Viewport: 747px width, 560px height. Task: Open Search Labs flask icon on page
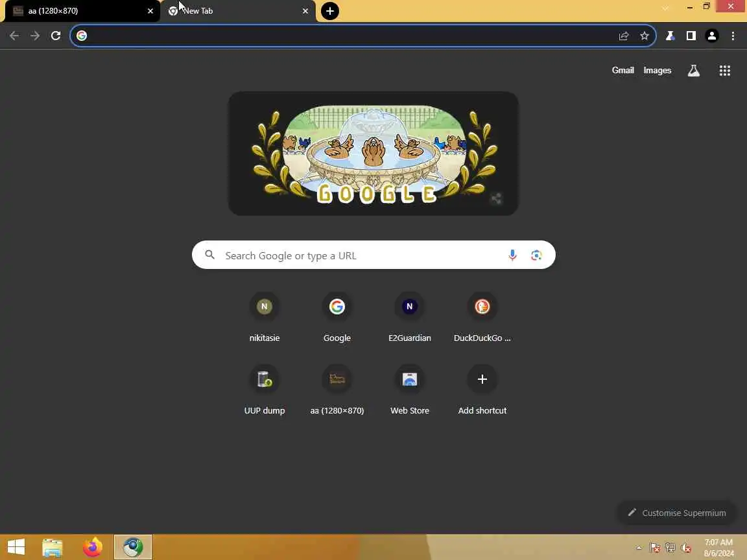click(694, 71)
